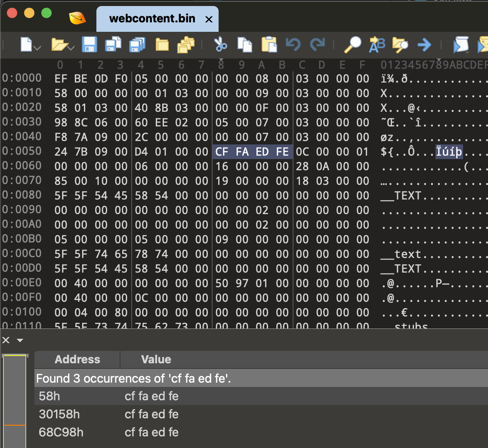Click 'Found 3 occurrences' summary row
488x448 pixels.
tap(261, 378)
